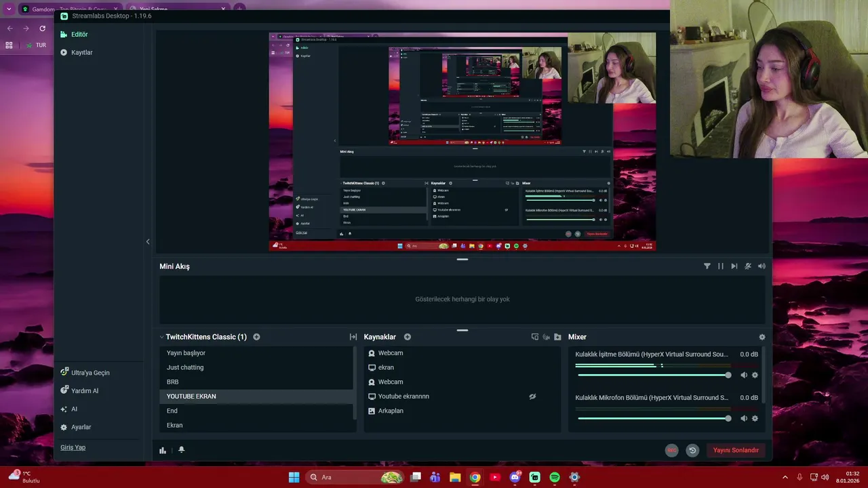This screenshot has height=488, width=868.
Task: Click the live preview display area
Action: (462, 142)
